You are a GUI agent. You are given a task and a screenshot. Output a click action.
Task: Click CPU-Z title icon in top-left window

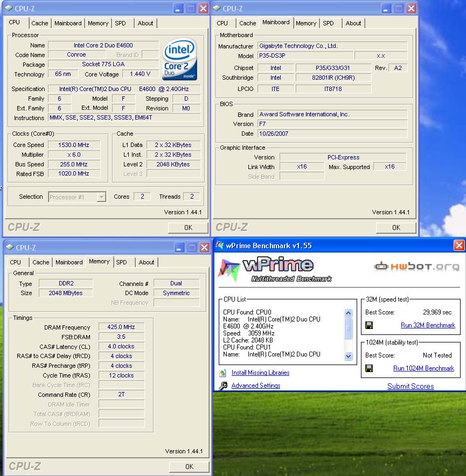(x=9, y=8)
